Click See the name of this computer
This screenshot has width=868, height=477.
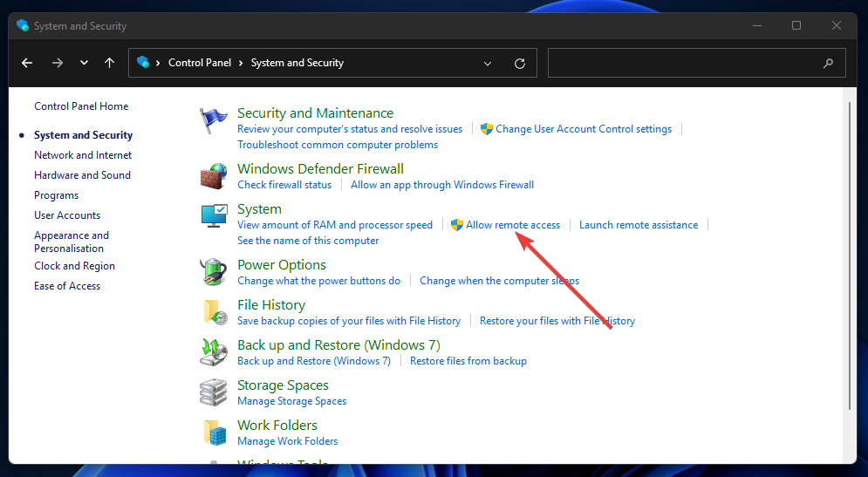[x=308, y=241]
